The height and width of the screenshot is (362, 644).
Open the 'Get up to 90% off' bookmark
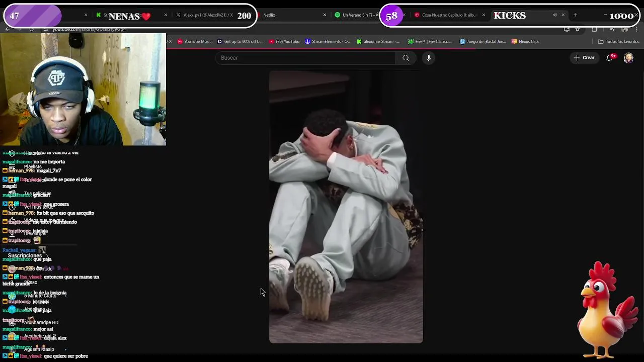click(240, 42)
